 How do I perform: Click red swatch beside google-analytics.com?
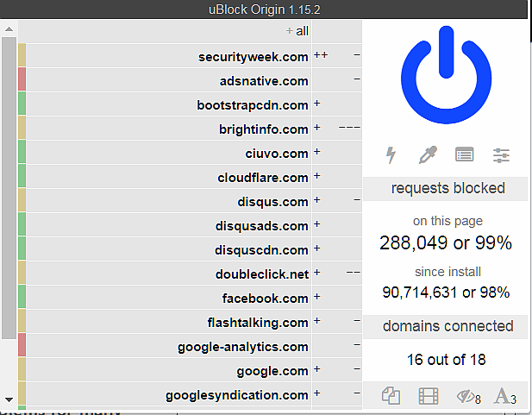click(x=22, y=345)
